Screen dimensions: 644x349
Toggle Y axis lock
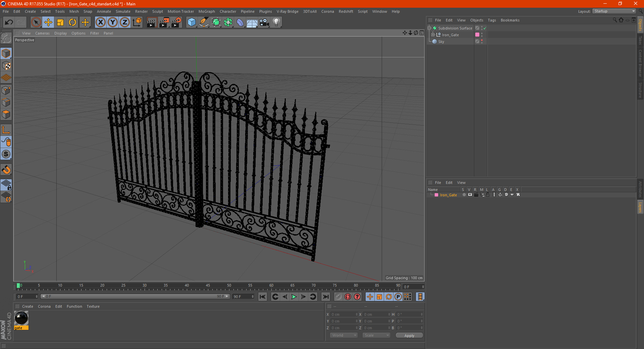pos(113,22)
